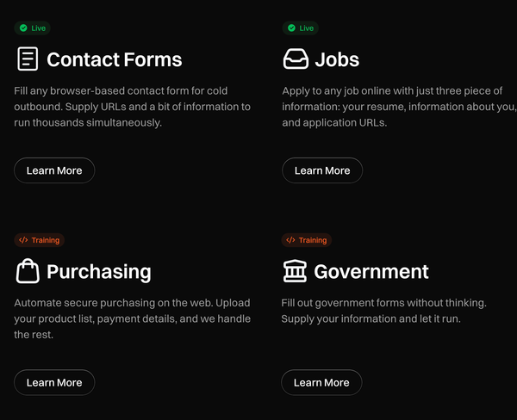Image resolution: width=517 pixels, height=420 pixels.
Task: Select the Purchasing heading
Action: 99,272
